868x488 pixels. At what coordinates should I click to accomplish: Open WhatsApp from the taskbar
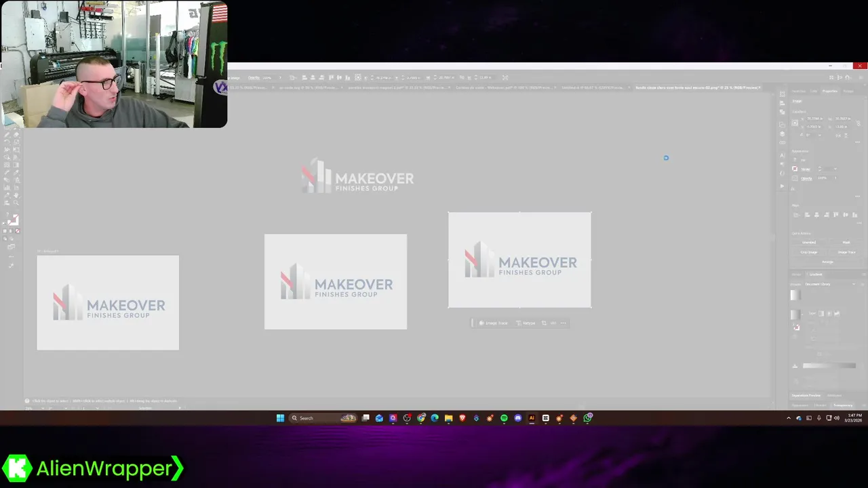(x=587, y=418)
